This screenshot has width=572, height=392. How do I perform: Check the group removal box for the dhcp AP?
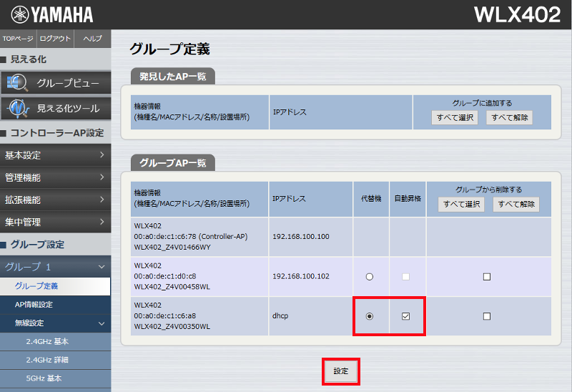pyautogui.click(x=487, y=316)
